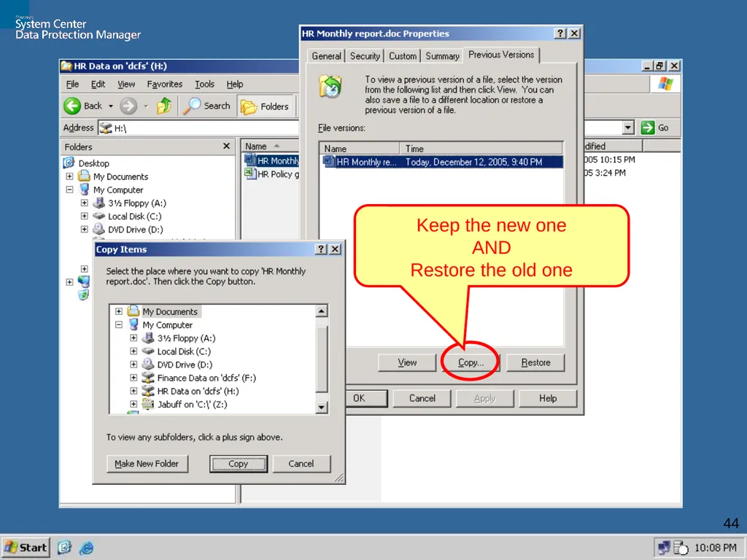Click Cancel in Copy Items dialog

(301, 463)
